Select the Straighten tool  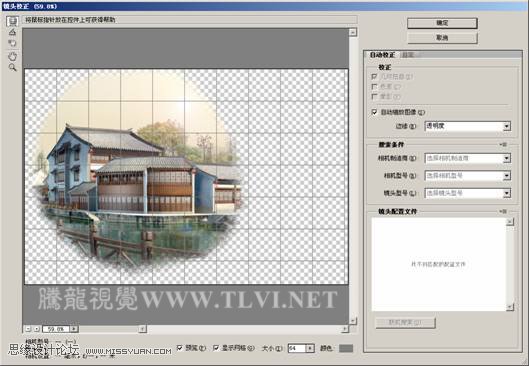click(12, 32)
